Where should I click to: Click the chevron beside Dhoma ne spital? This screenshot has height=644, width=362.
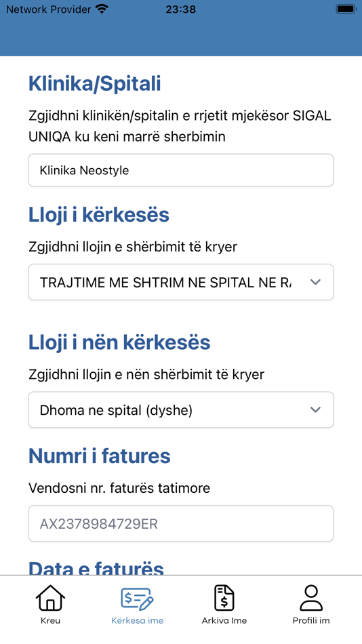[315, 409]
